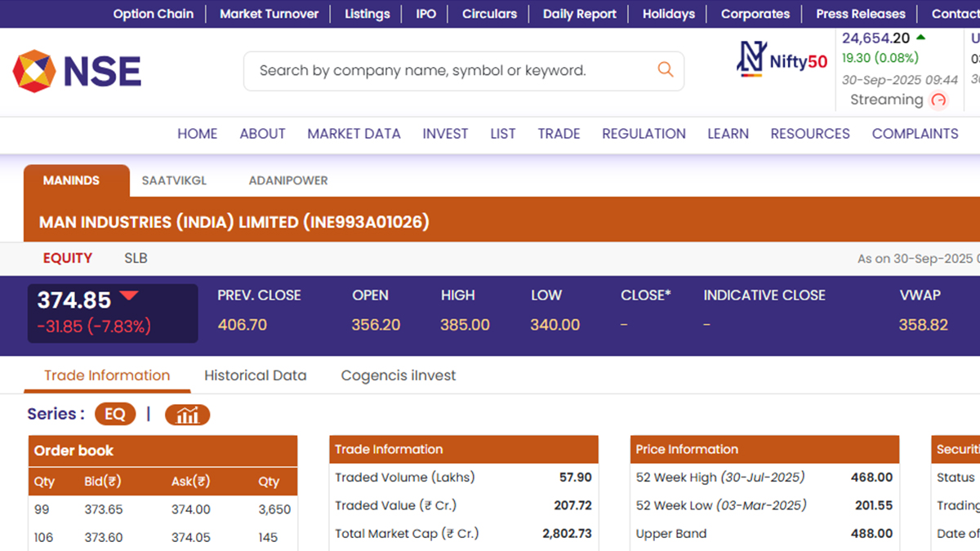
Task: Open the chart icon beside Series EQ
Action: coord(187,415)
